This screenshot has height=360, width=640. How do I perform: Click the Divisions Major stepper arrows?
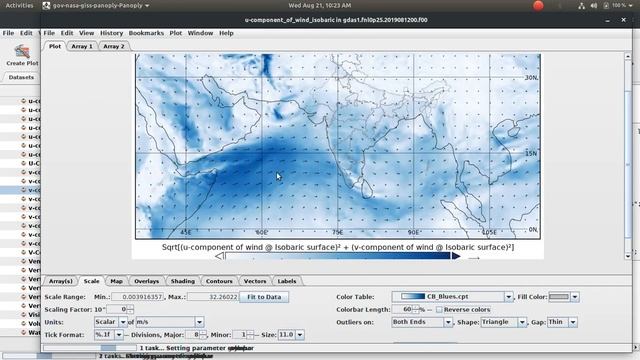(x=203, y=335)
